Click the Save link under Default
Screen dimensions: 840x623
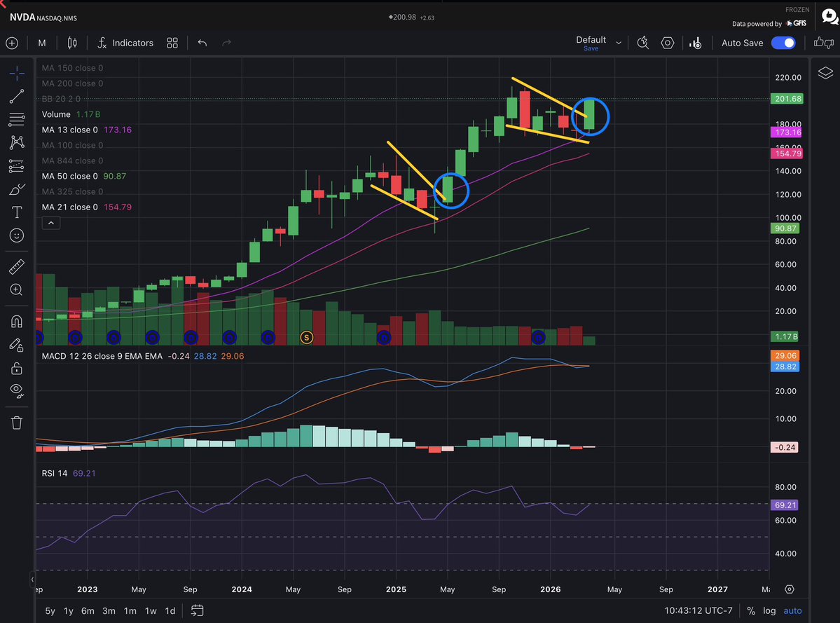tap(591, 49)
